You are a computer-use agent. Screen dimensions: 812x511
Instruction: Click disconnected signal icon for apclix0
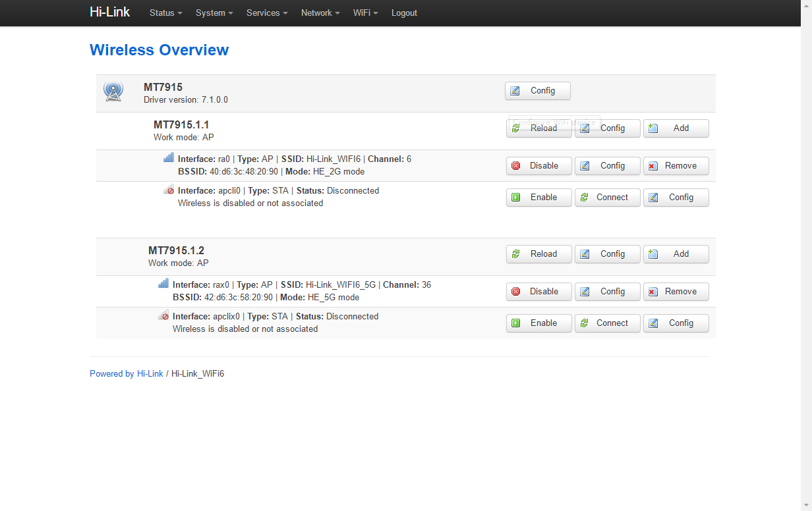[x=163, y=316]
